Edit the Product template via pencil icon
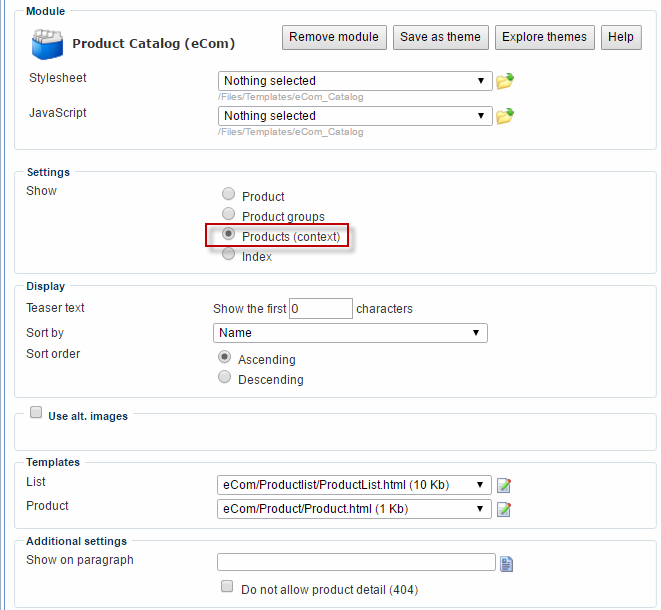 click(x=505, y=509)
